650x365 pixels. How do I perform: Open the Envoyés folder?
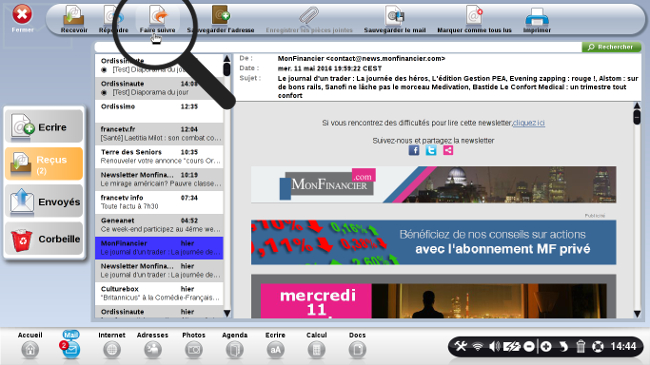coord(44,202)
